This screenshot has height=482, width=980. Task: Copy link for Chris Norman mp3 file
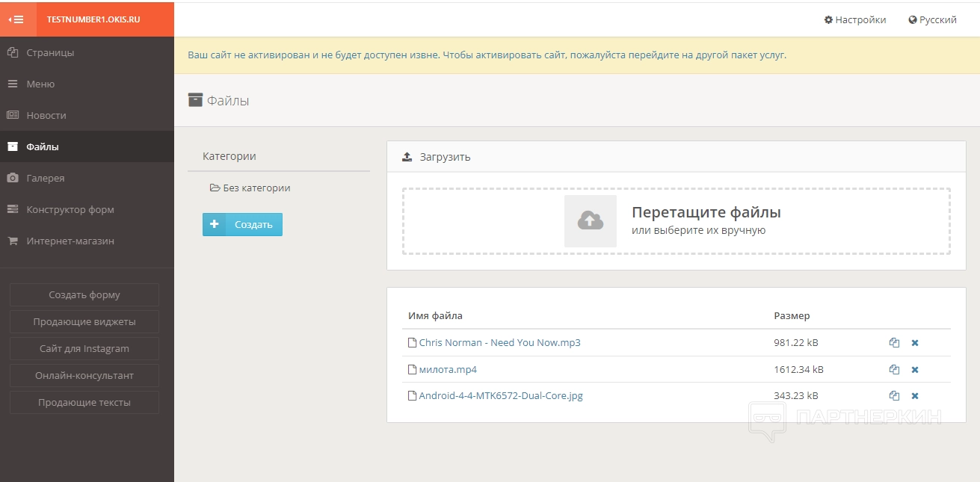click(894, 343)
